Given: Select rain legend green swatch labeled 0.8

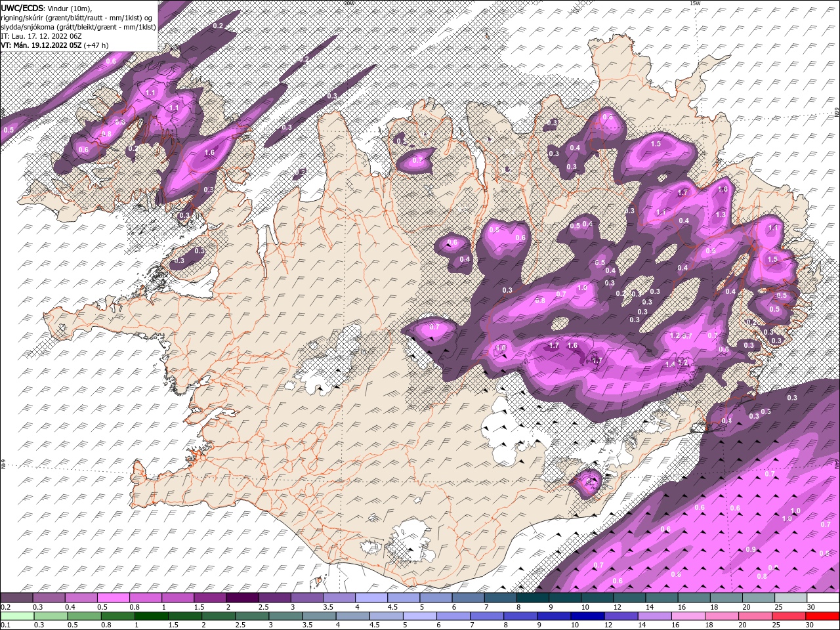Looking at the screenshot, I should [118, 616].
